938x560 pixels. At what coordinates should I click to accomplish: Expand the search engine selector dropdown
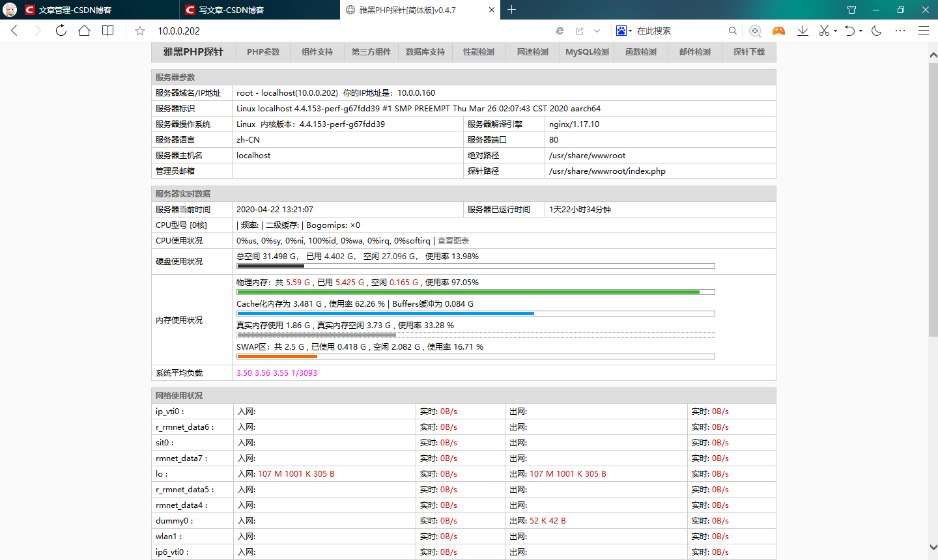point(630,31)
